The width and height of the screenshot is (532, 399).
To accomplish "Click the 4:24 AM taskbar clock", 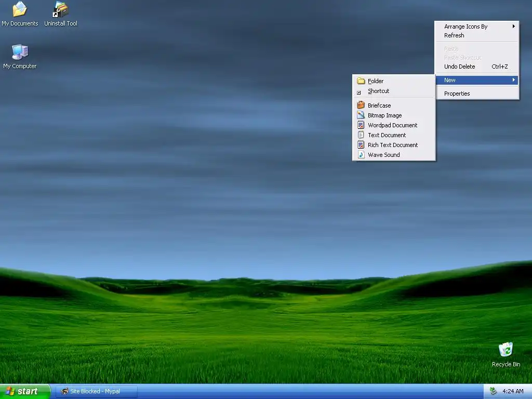I will point(513,391).
